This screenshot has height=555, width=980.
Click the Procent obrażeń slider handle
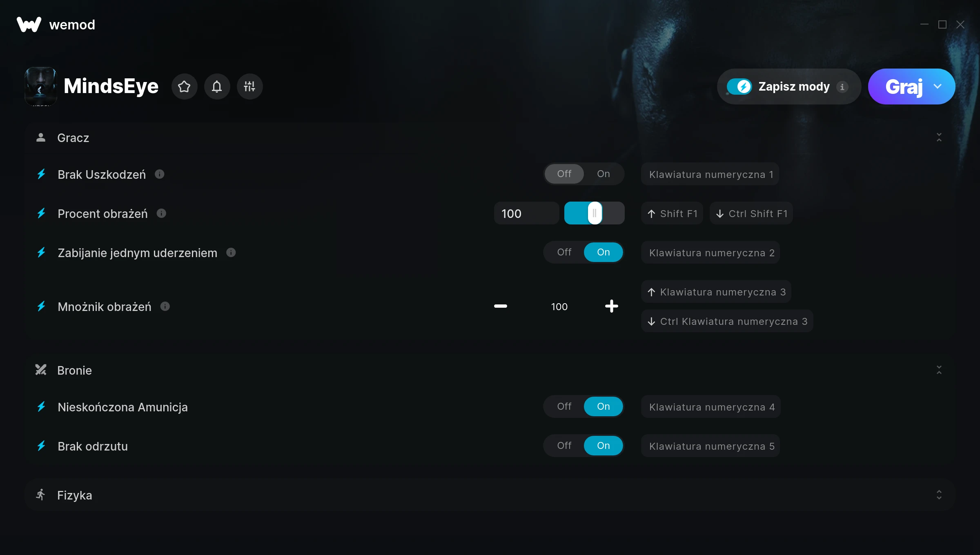click(x=595, y=213)
